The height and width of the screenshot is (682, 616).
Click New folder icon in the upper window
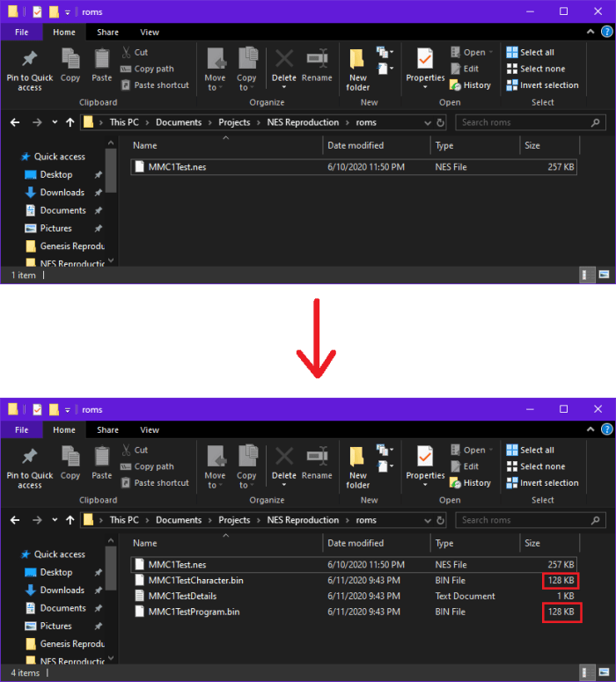point(357,70)
